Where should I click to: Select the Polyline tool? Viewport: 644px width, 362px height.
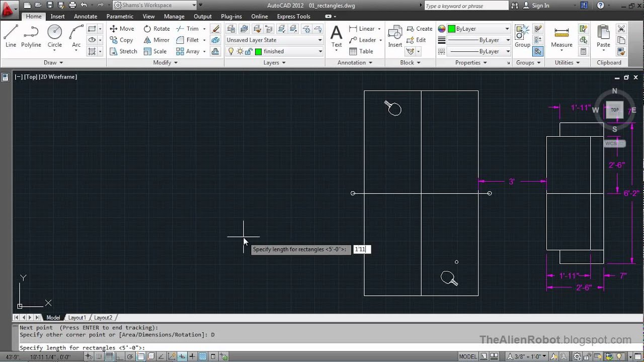pyautogui.click(x=31, y=36)
